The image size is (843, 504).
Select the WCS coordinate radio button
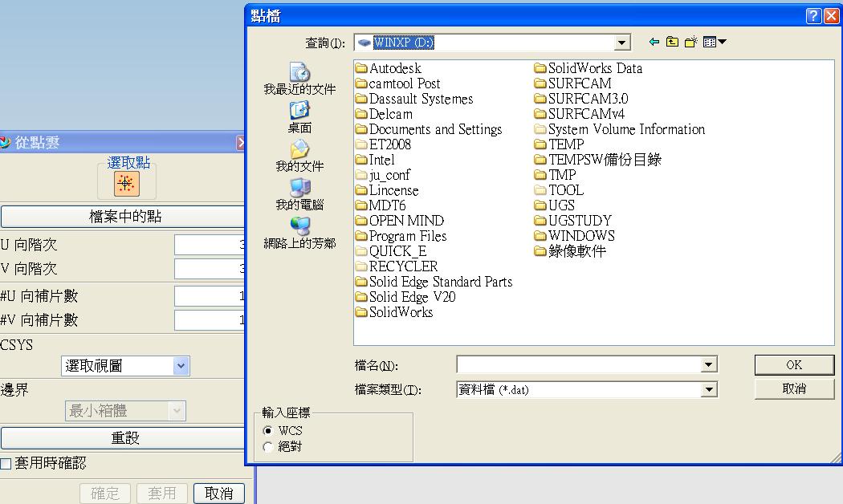point(267,431)
